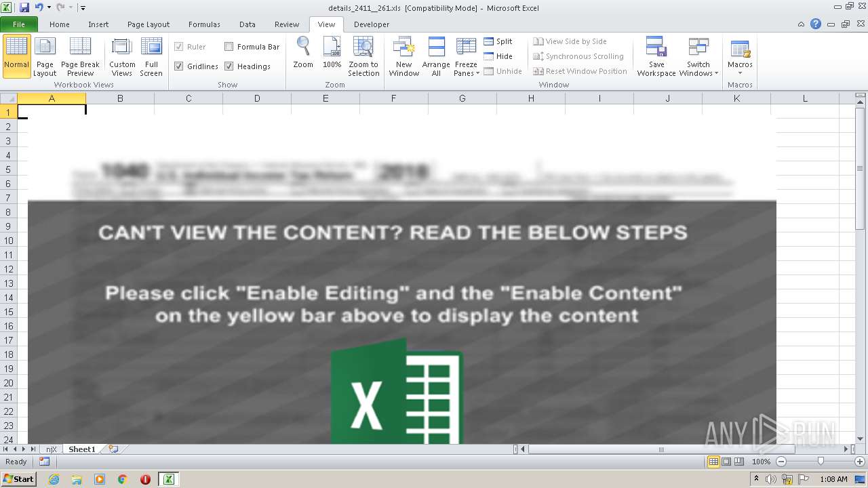Select Normal view button in status bar
This screenshot has width=868, height=488.
[713, 462]
